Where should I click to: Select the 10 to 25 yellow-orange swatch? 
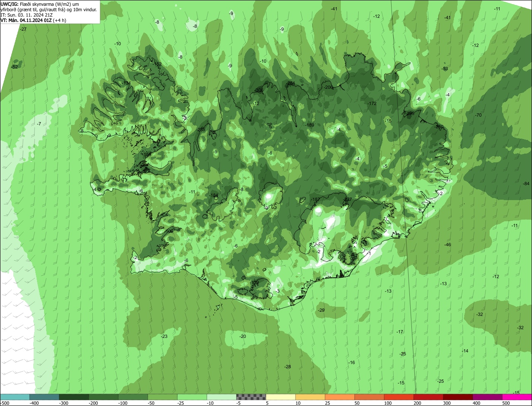[310, 397]
